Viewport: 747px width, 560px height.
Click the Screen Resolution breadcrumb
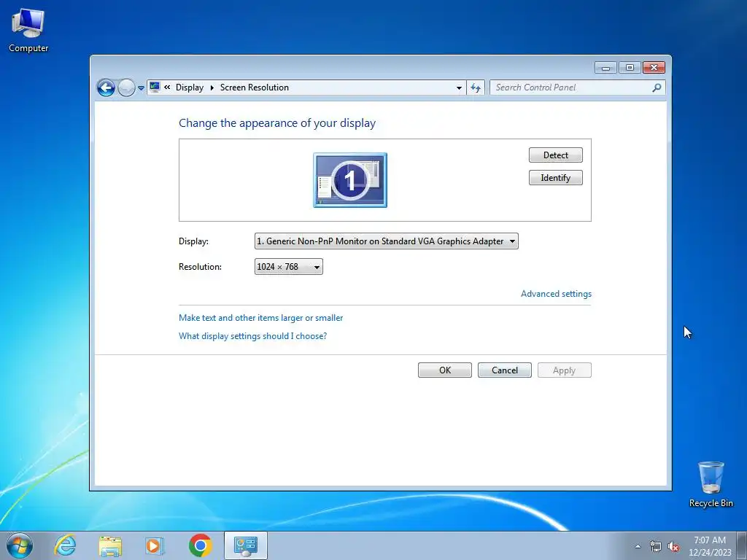click(255, 87)
